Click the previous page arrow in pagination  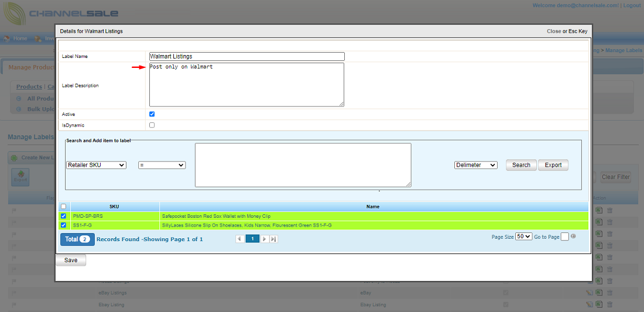pos(240,239)
